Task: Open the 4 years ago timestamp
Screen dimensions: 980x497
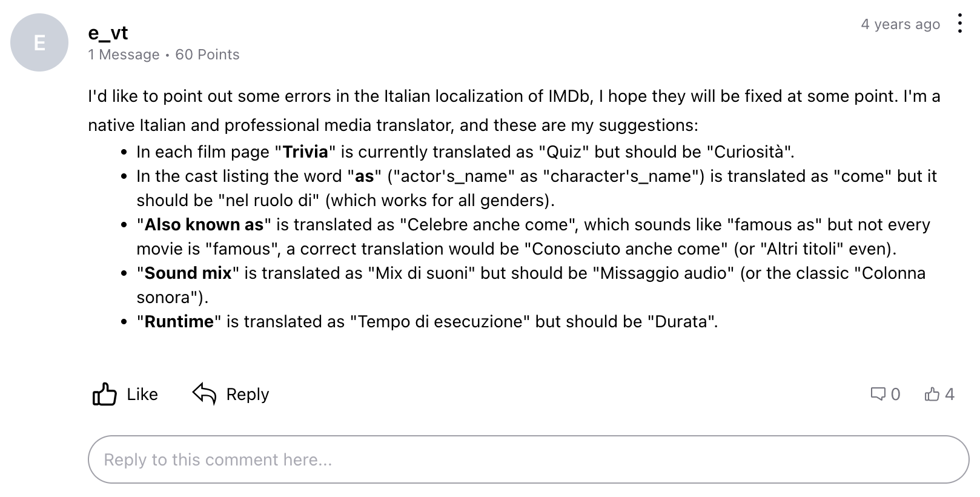Action: pos(901,24)
